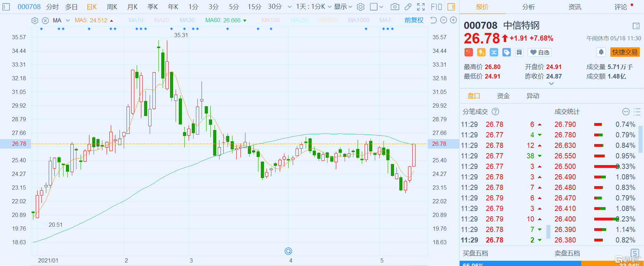Image resolution: width=644 pixels, height=266 pixels.
Task: Add stock to 自选 watchlist
Action: [x=540, y=52]
